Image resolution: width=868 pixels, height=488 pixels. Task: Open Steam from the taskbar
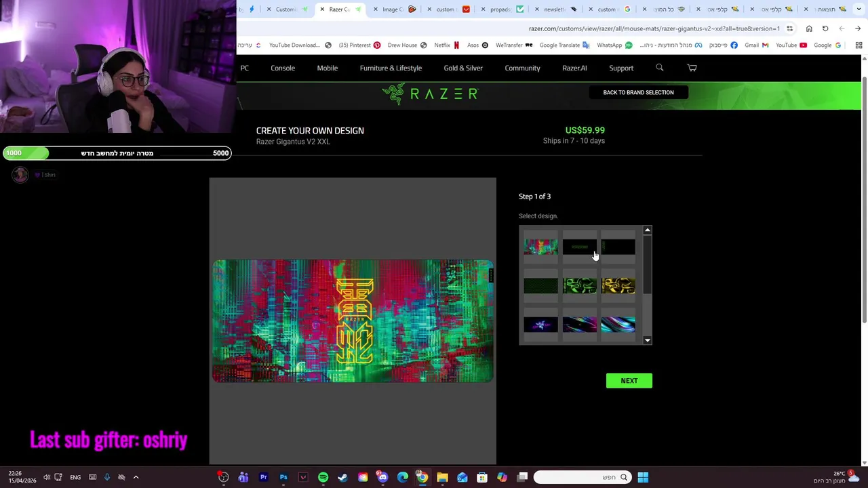(x=342, y=477)
